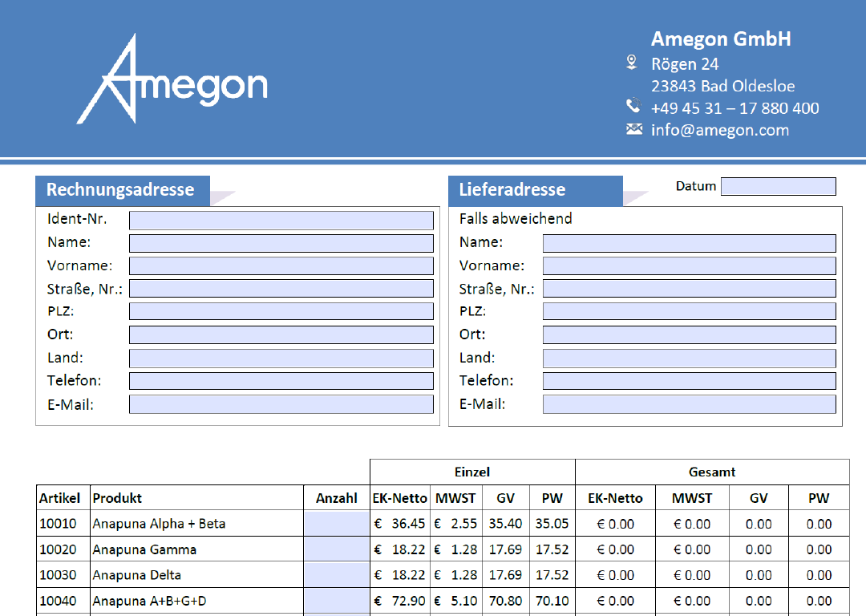This screenshot has width=866, height=616.
Task: Select the Datum input field
Action: 778,186
